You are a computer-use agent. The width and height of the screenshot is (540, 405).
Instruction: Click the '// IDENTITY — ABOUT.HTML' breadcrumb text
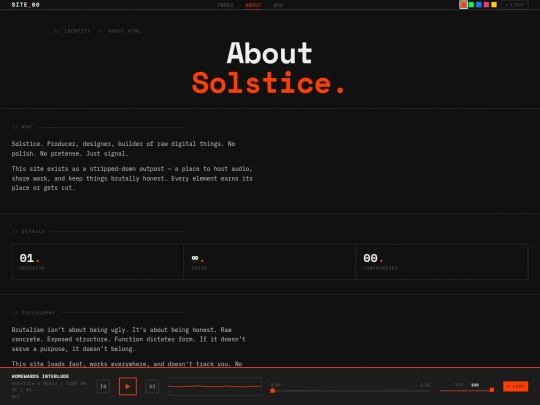97,31
